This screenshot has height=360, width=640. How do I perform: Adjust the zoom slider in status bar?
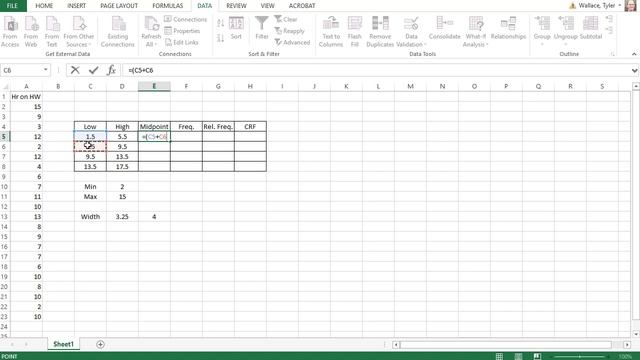pyautogui.click(x=580, y=356)
